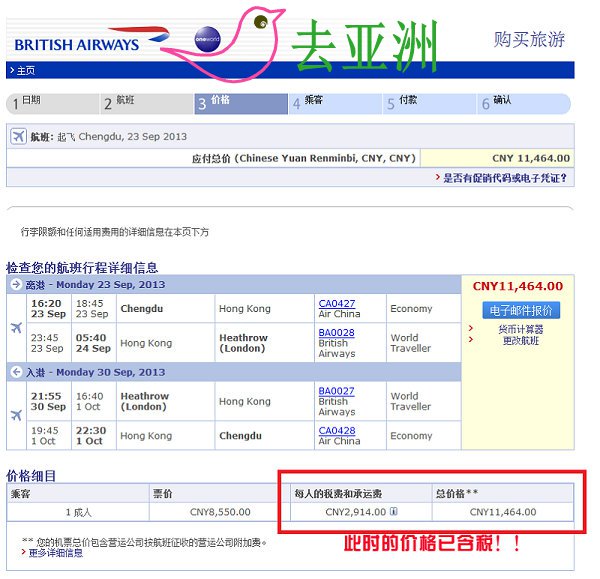Open the 货币计算器 currency calculator link
Screen dimensions: 600x579
[x=521, y=329]
